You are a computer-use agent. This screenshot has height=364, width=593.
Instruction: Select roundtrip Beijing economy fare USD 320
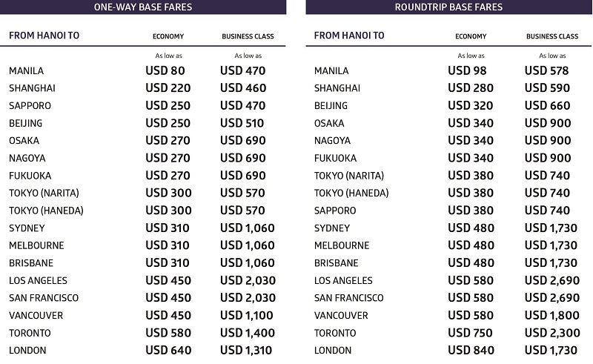tap(470, 106)
